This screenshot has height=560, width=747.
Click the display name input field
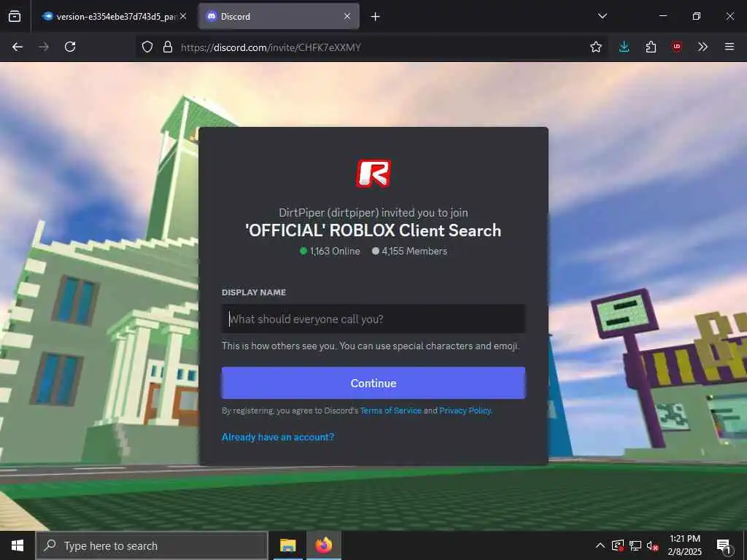tap(373, 319)
